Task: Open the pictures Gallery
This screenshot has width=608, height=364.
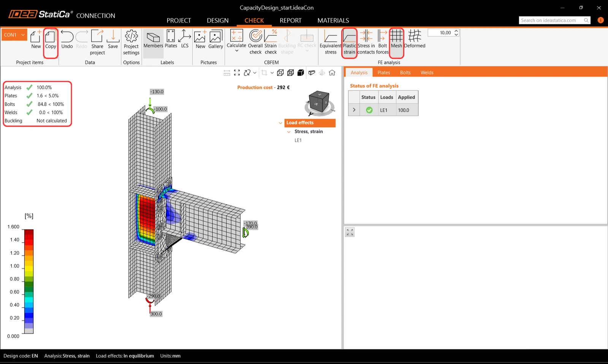Action: [215, 39]
